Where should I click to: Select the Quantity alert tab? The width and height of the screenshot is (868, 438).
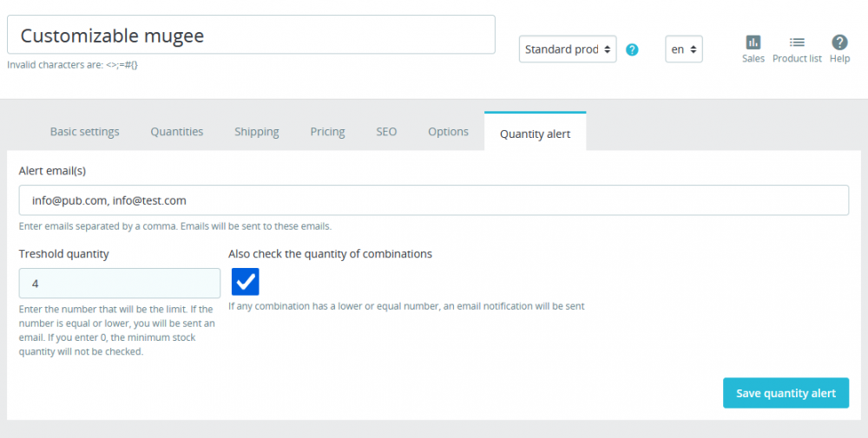(535, 134)
